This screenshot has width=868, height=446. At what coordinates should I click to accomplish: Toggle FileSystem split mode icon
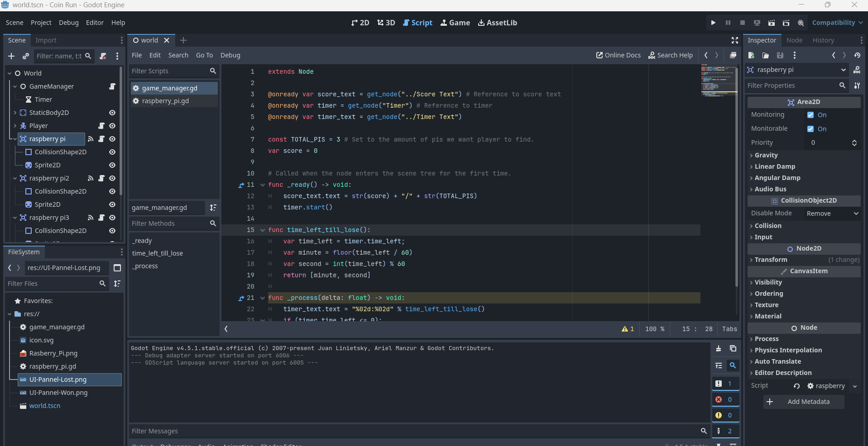click(117, 268)
